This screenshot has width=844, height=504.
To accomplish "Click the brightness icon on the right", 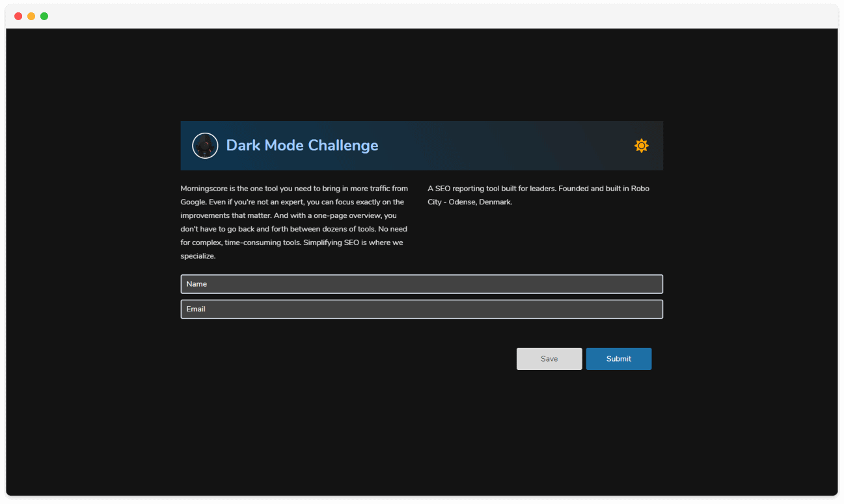I will click(642, 146).
